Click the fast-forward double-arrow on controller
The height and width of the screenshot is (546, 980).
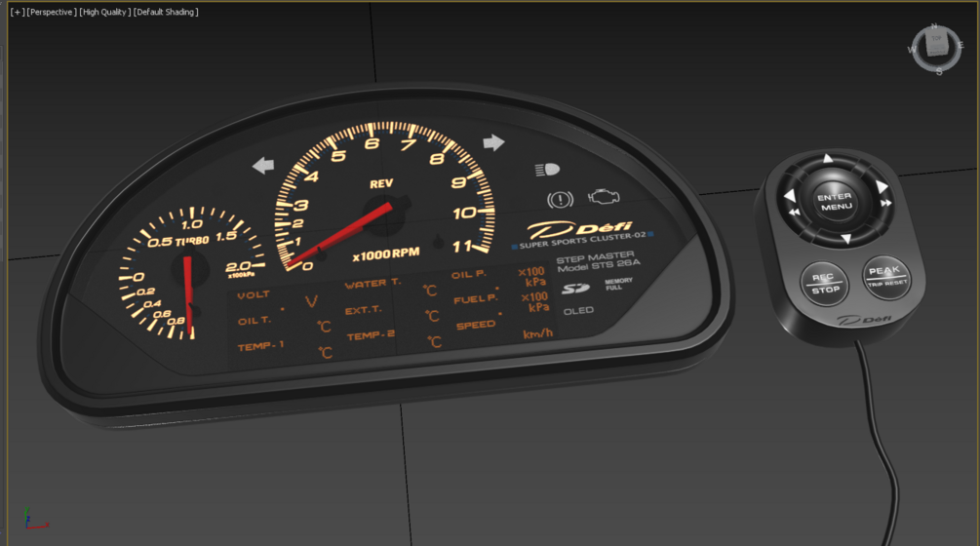pyautogui.click(x=885, y=203)
